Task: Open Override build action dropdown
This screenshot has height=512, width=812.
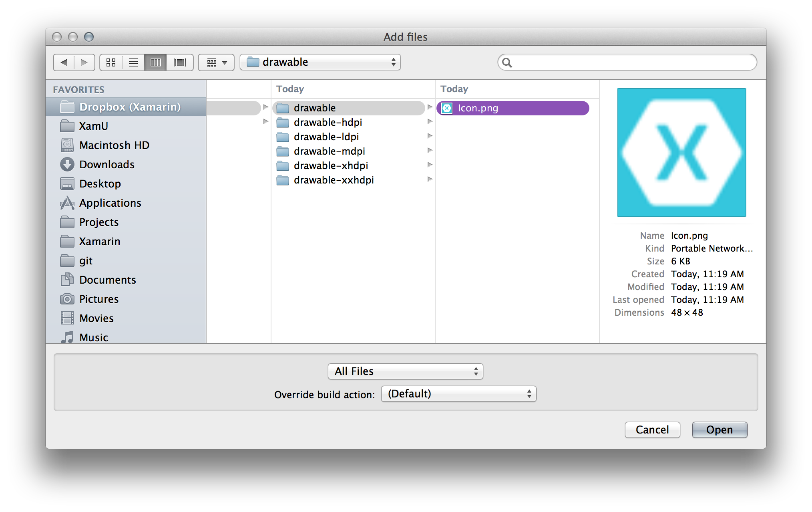Action: pos(458,394)
